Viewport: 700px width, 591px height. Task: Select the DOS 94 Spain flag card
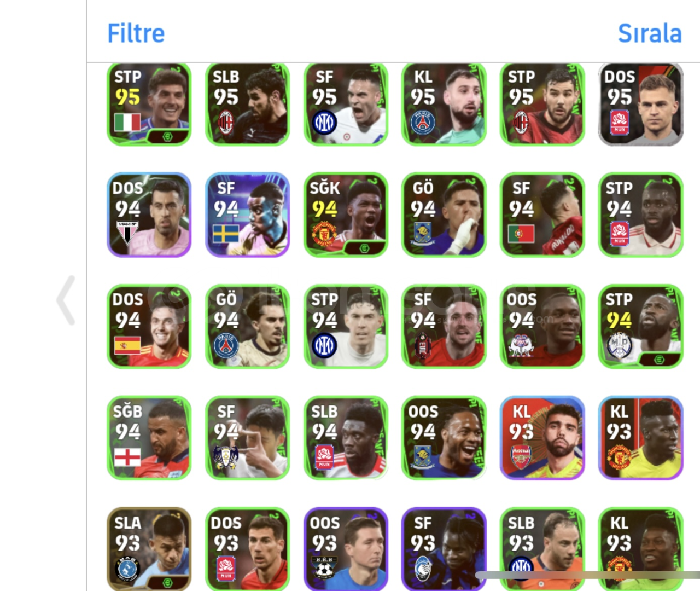point(149,326)
